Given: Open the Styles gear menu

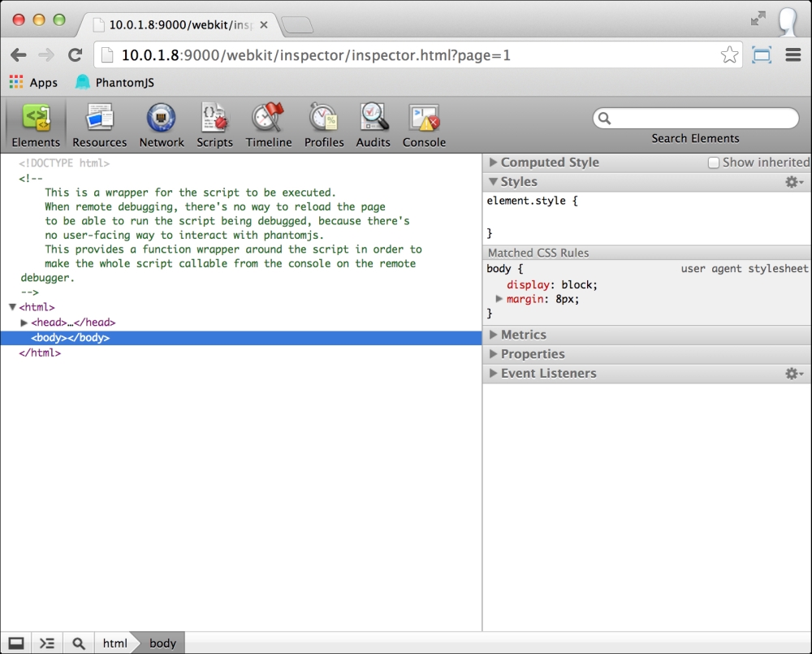Looking at the screenshot, I should [794, 182].
